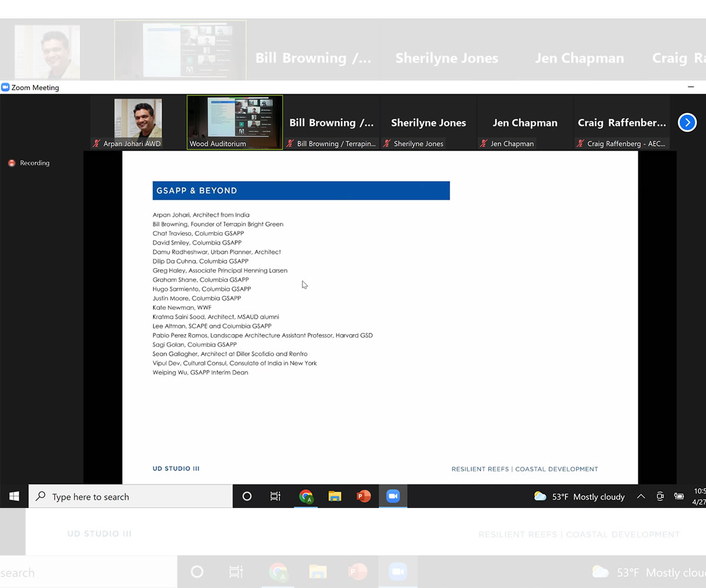Select Jen Chapman participant tile

(525, 122)
